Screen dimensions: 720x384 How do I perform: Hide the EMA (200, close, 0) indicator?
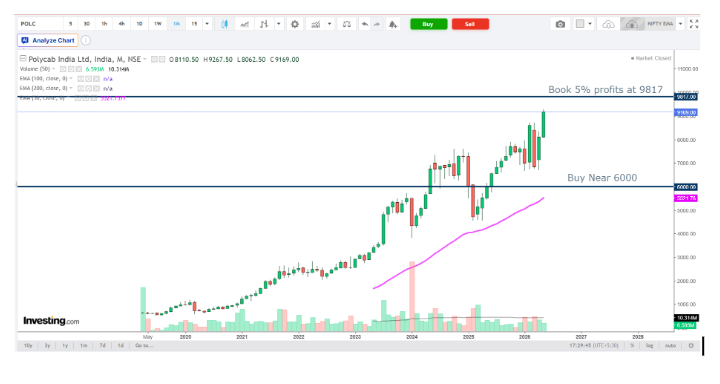coord(81,88)
